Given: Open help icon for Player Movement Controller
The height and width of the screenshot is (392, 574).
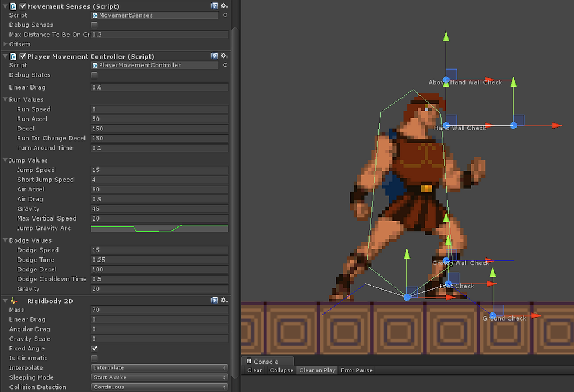Looking at the screenshot, I should click(x=214, y=56).
